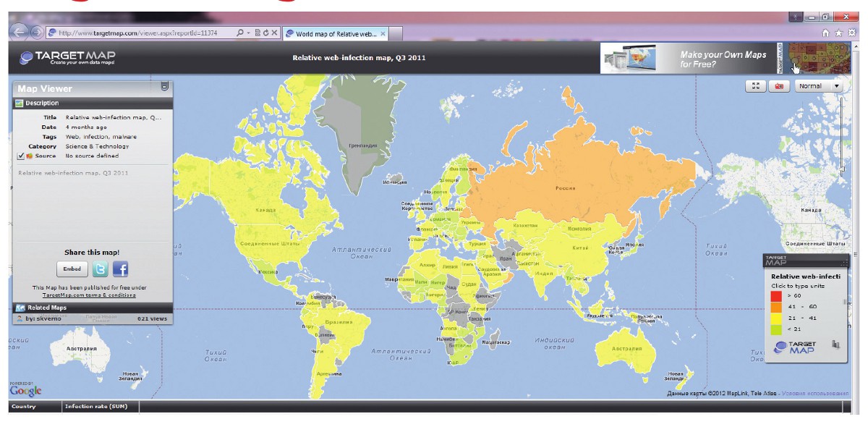Click the orange 41-60 legend swatch
Viewport: 868px width, 427px height.
tap(776, 307)
